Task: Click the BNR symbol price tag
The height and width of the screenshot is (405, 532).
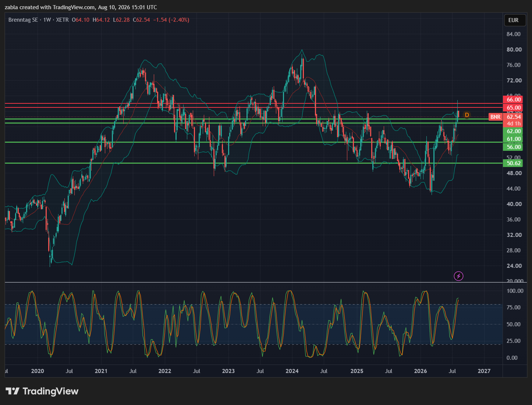Action: coord(495,117)
